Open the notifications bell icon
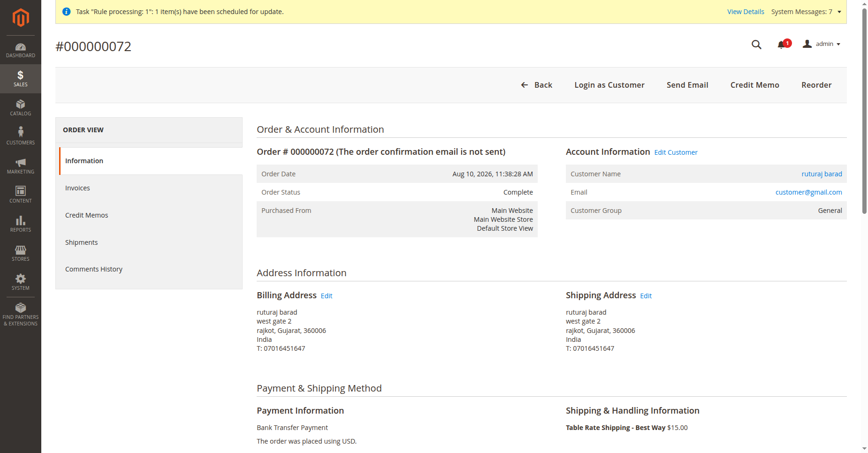The width and height of the screenshot is (868, 453). 781,45
